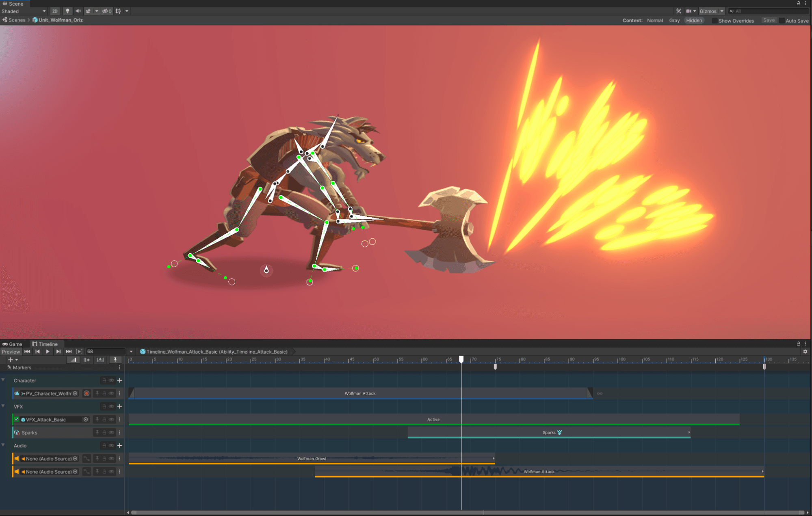Select Unit_Wolfman_Oriz breadcrumb
This screenshot has height=516, width=812.
click(x=58, y=20)
